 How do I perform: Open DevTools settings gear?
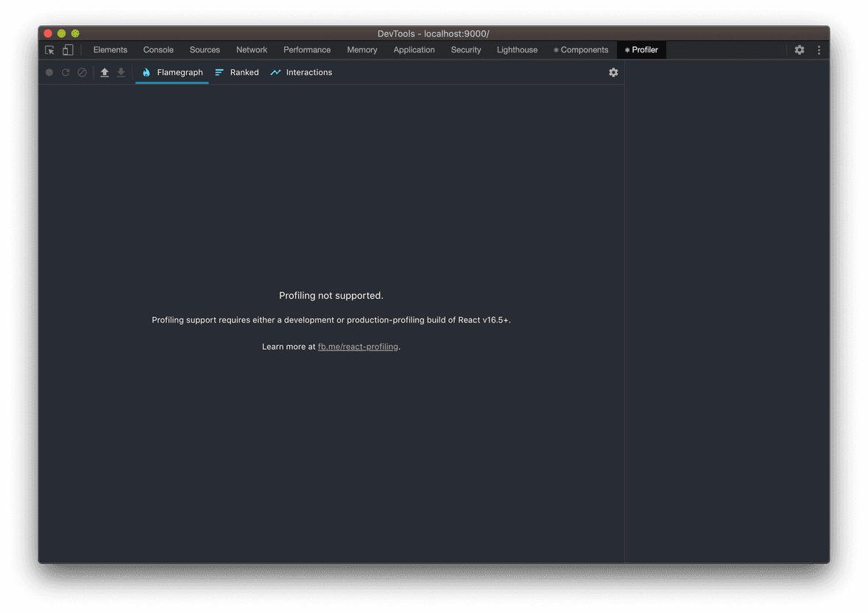pos(800,49)
